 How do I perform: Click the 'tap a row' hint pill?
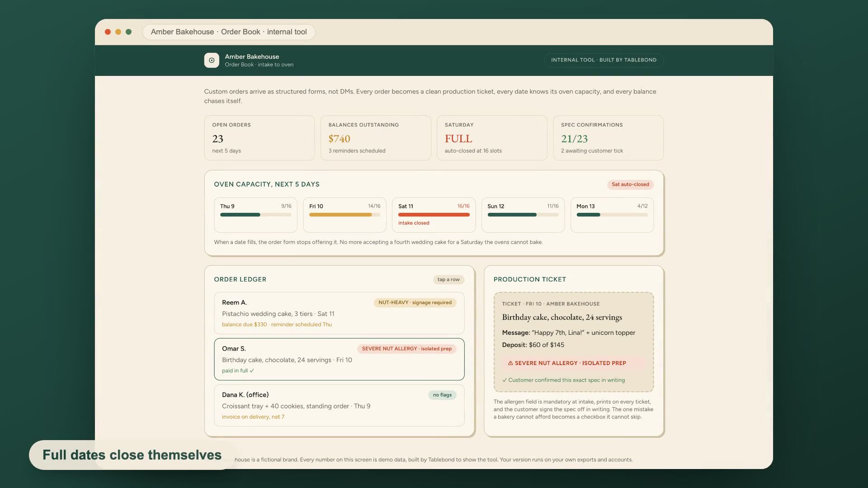click(448, 280)
